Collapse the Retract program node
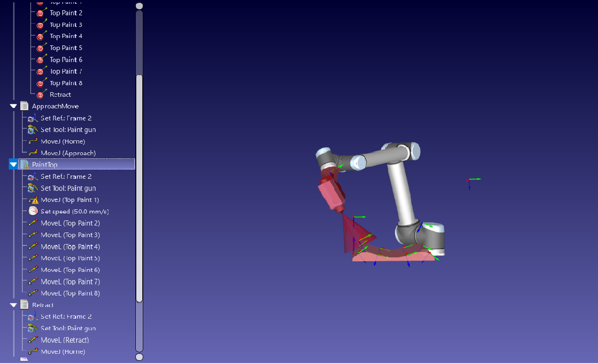Image resolution: width=598 pixels, height=364 pixels. pos(13,305)
